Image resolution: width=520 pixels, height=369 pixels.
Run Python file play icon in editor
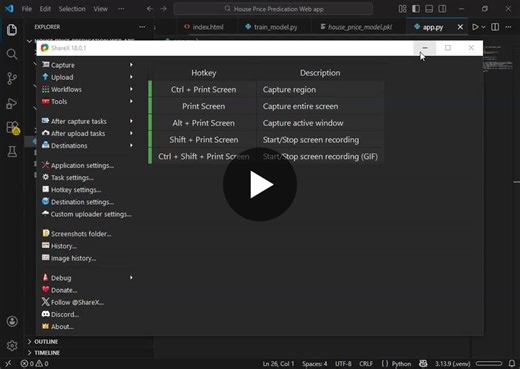click(475, 27)
